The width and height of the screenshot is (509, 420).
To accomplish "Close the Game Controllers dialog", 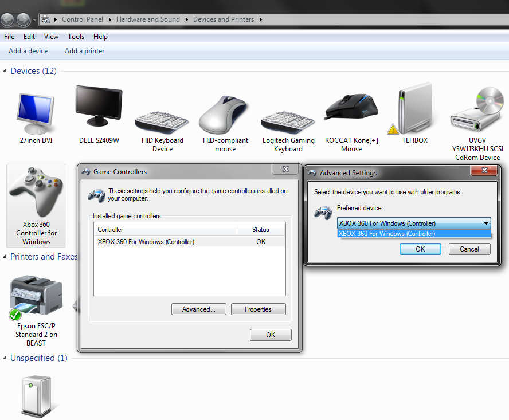I will (285, 169).
